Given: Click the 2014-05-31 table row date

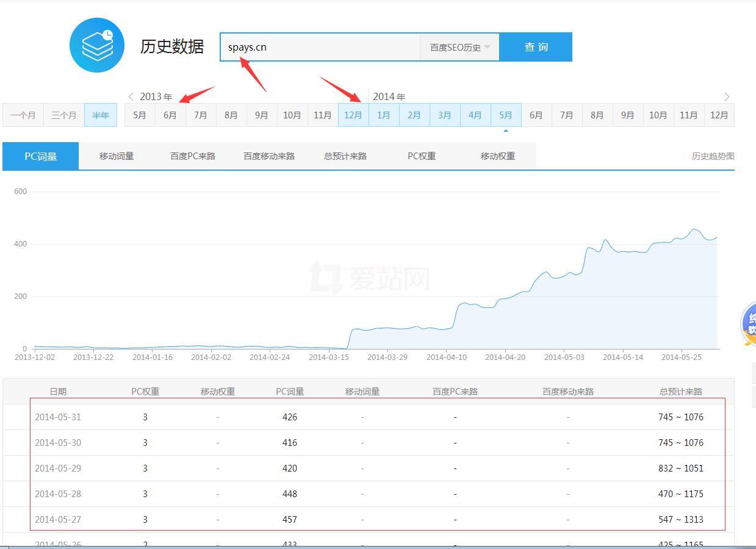Looking at the screenshot, I should tap(58, 417).
